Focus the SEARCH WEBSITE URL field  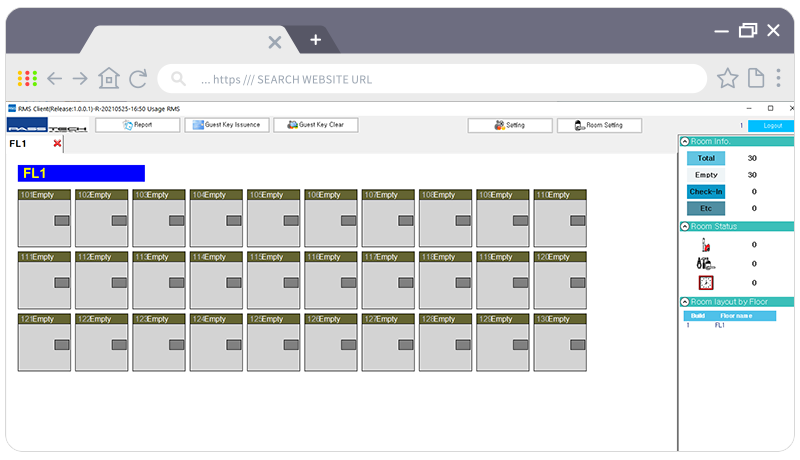432,79
